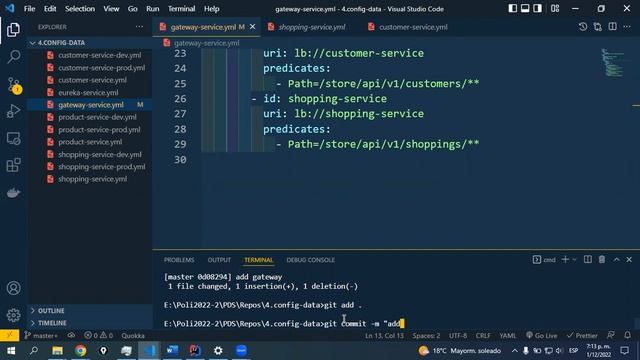Close the terminal panel
Viewport: 640px width, 360px height.
click(629, 260)
